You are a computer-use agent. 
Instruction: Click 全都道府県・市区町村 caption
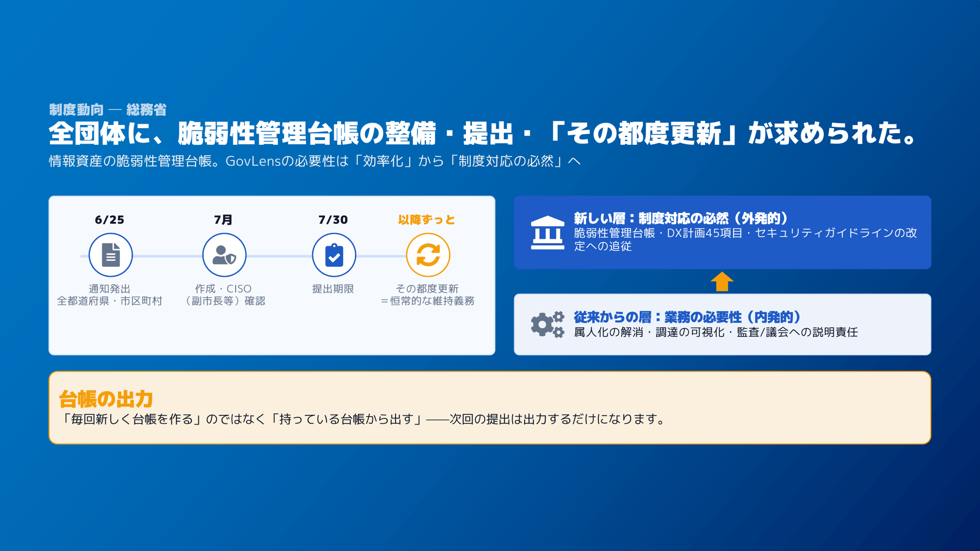pyautogui.click(x=110, y=301)
